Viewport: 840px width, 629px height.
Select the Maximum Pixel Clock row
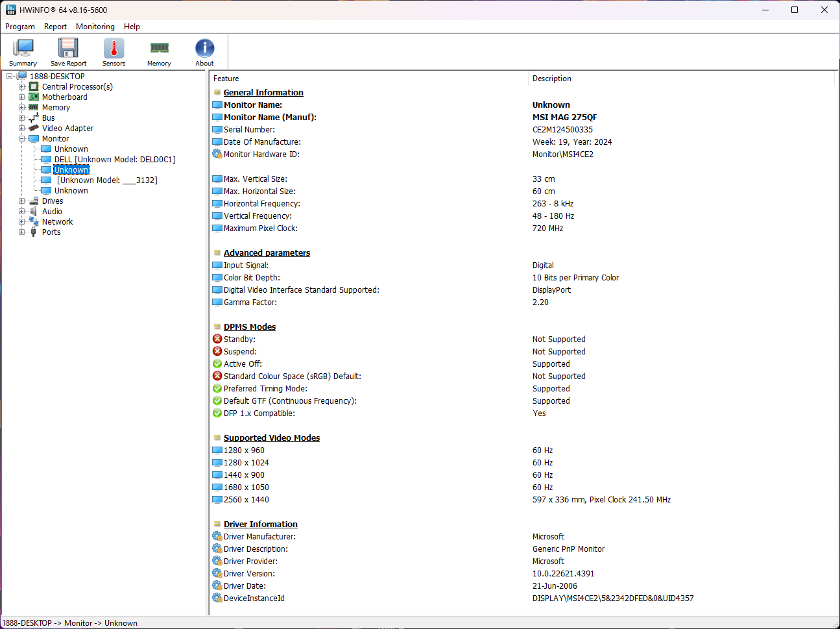click(x=523, y=228)
